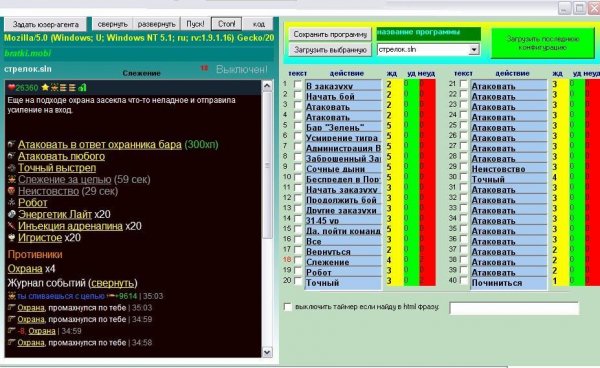Click 'Слежение за целью' link

pos(64,179)
